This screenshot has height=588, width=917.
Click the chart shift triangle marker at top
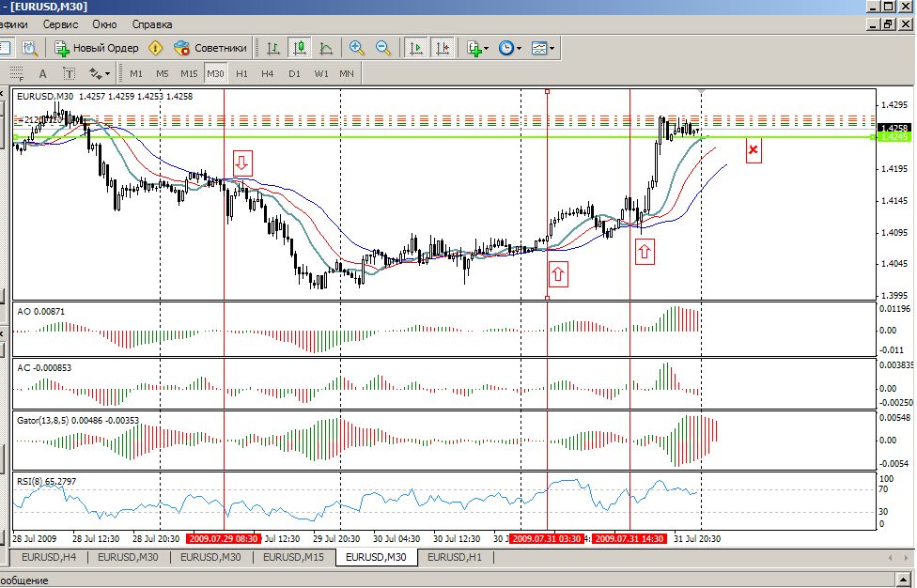pyautogui.click(x=702, y=92)
